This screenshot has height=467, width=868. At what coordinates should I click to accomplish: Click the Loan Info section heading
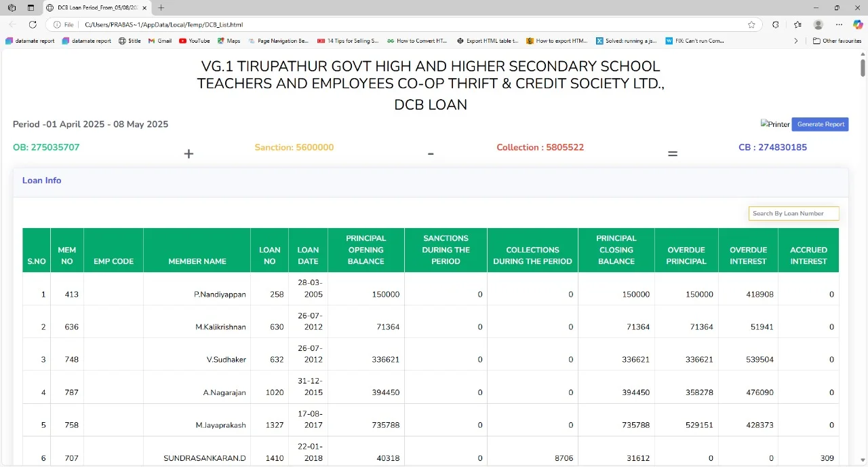[42, 181]
